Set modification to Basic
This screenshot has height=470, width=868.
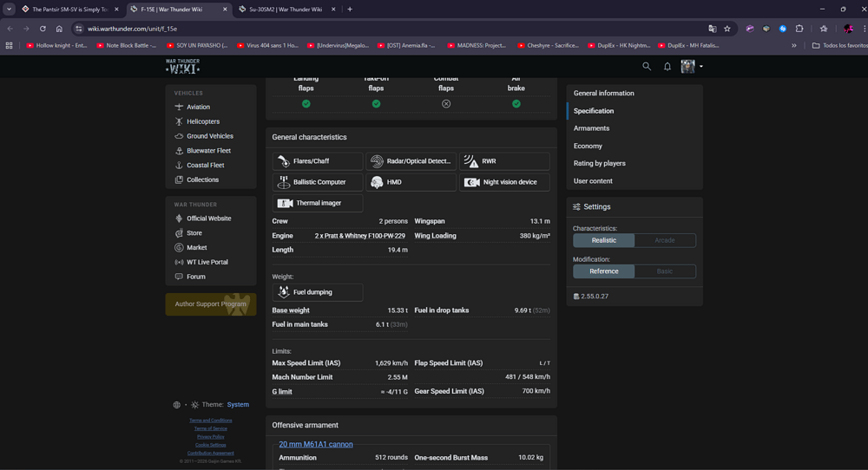click(665, 271)
